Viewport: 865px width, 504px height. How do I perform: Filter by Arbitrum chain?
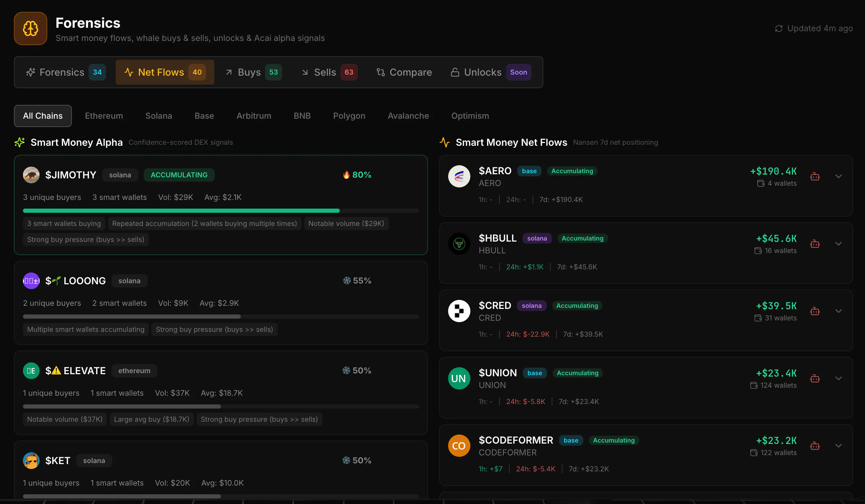254,116
